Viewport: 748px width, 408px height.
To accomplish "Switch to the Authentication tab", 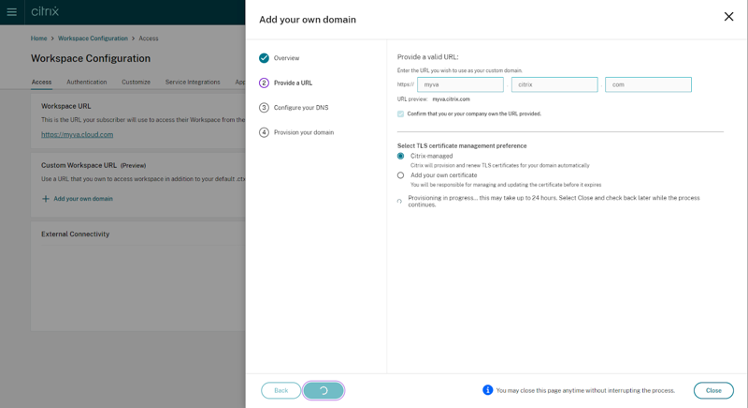I will coord(87,82).
